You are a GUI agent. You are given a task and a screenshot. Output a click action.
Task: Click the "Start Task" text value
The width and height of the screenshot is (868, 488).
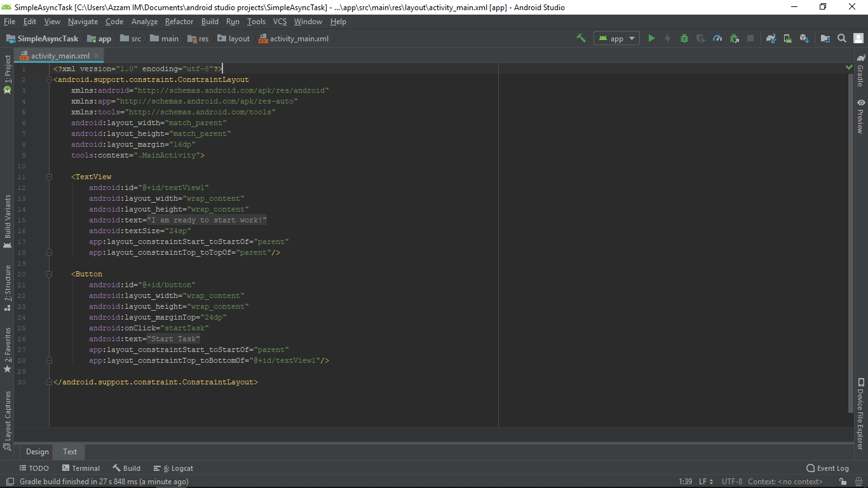pos(173,339)
